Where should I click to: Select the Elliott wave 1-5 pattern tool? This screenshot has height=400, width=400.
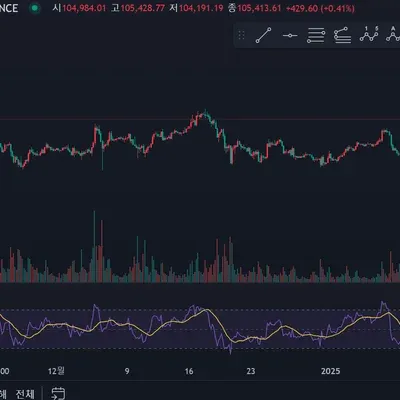coord(369,34)
